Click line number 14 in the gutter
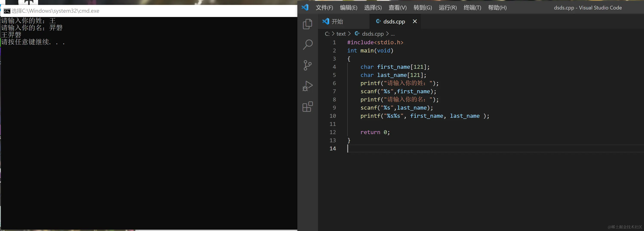The image size is (644, 231). click(x=333, y=148)
